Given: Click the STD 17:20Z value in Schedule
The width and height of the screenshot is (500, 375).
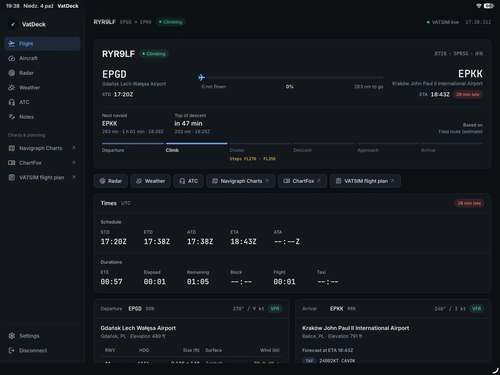Looking at the screenshot, I should (114, 241).
